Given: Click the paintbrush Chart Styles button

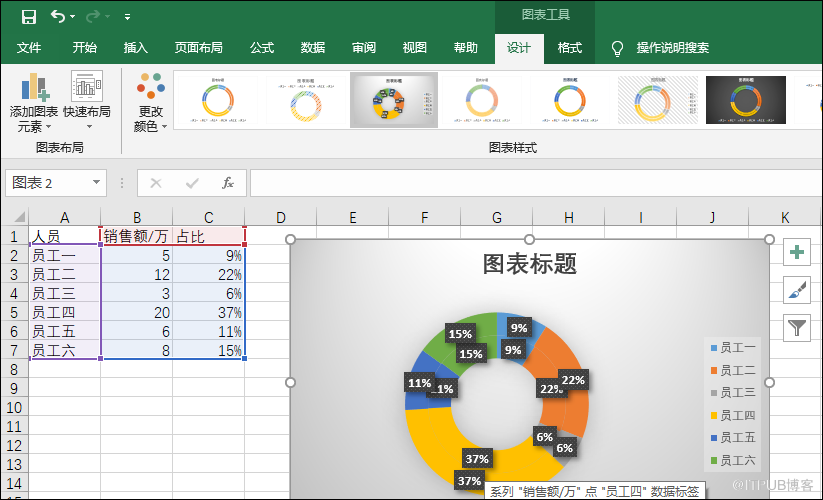Looking at the screenshot, I should click(797, 290).
